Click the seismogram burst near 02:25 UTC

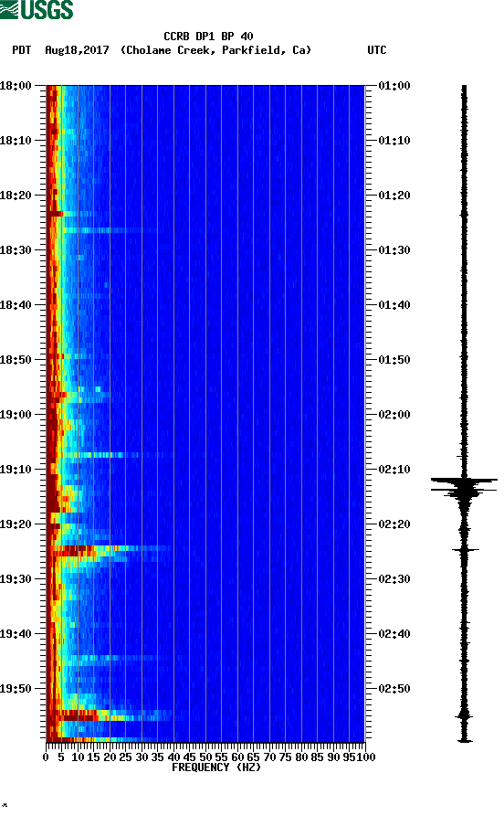coord(465,549)
